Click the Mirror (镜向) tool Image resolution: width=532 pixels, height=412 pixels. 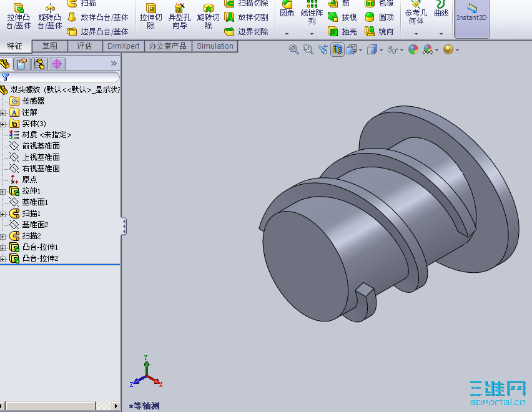click(379, 32)
